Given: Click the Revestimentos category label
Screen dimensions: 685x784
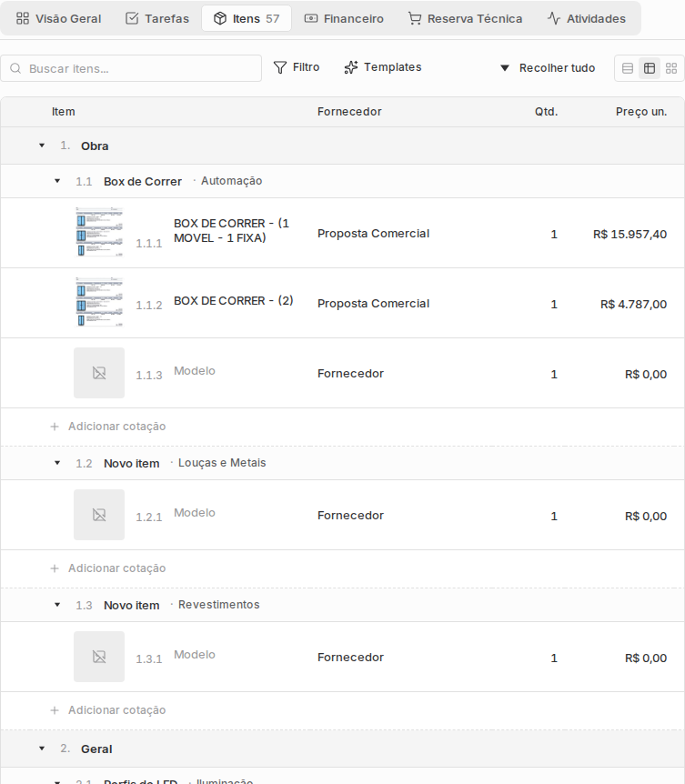Looking at the screenshot, I should [219, 605].
